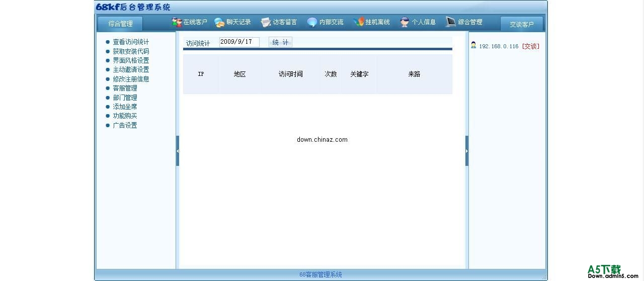Click the 关键字 column header

pos(360,74)
